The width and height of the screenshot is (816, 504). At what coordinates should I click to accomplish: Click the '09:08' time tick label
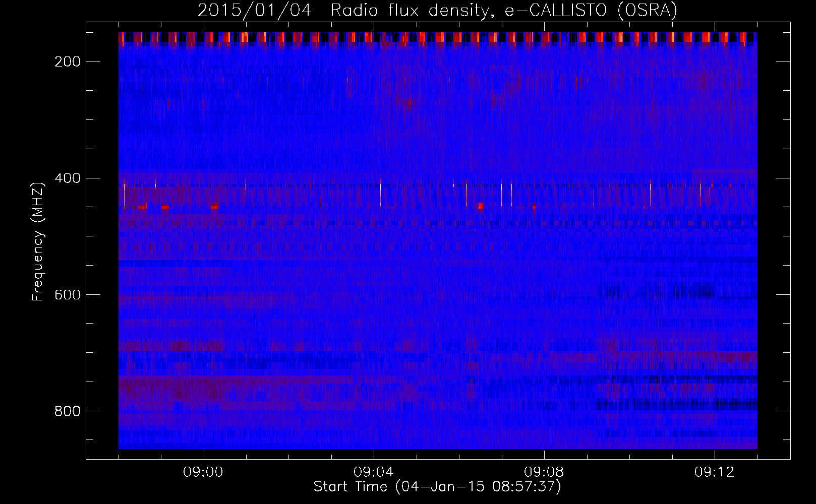pos(544,472)
